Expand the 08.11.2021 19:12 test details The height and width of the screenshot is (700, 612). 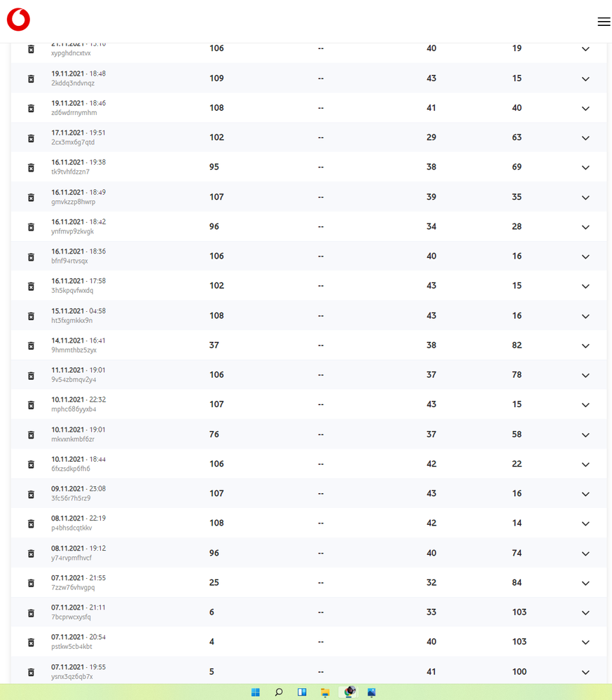pos(585,554)
